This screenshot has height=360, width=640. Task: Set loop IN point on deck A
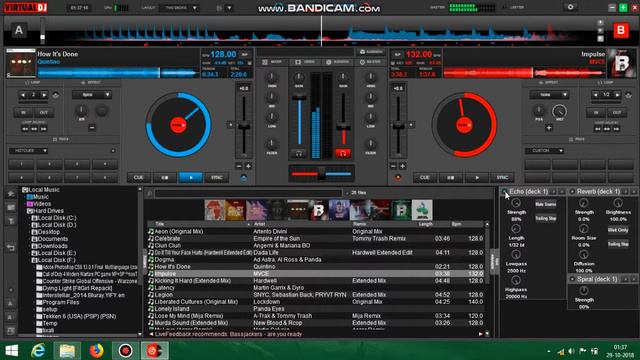[23, 112]
